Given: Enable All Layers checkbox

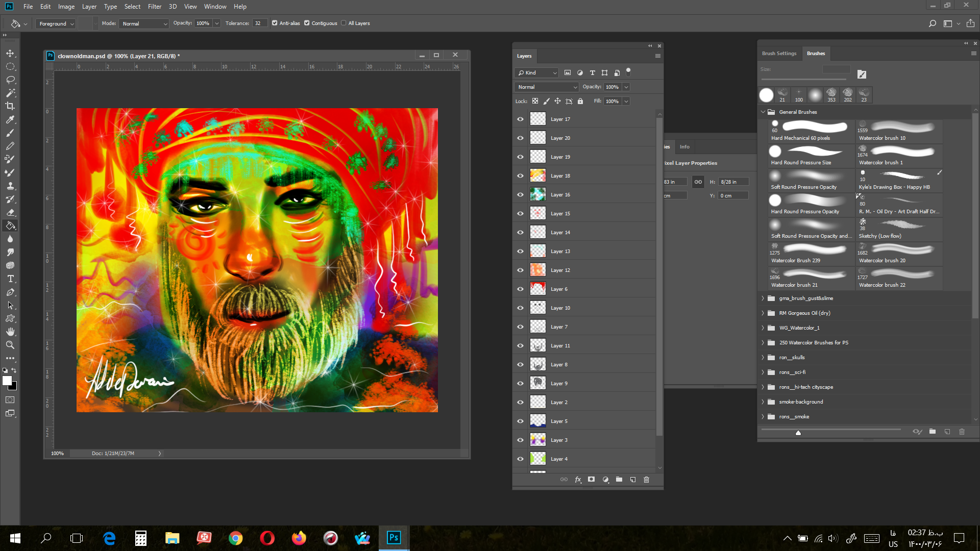Looking at the screenshot, I should point(344,23).
